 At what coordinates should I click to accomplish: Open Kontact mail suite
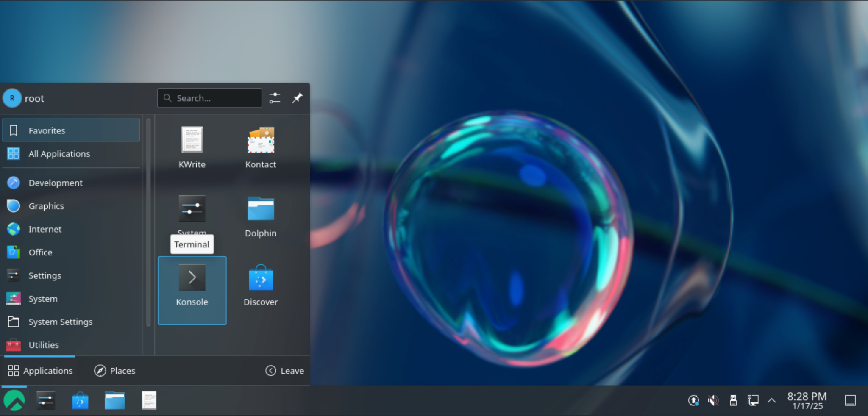260,146
